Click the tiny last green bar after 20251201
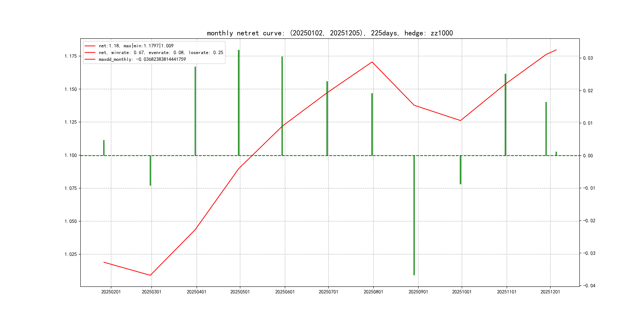The width and height of the screenshot is (644, 322). (x=556, y=153)
